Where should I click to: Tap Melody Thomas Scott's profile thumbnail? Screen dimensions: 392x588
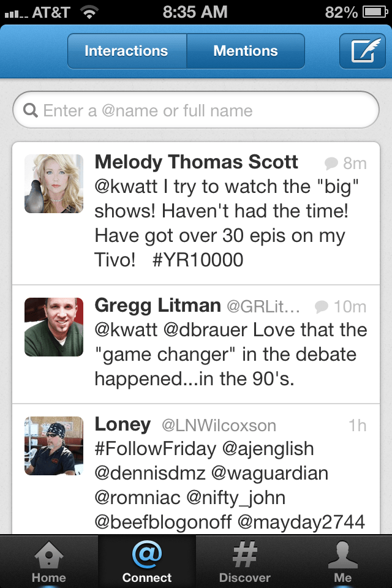[53, 185]
